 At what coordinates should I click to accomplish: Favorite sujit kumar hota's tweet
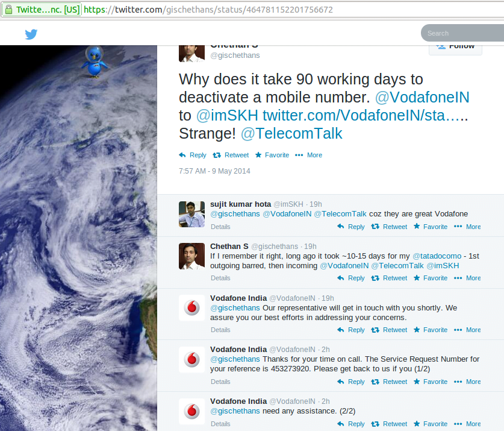(431, 227)
